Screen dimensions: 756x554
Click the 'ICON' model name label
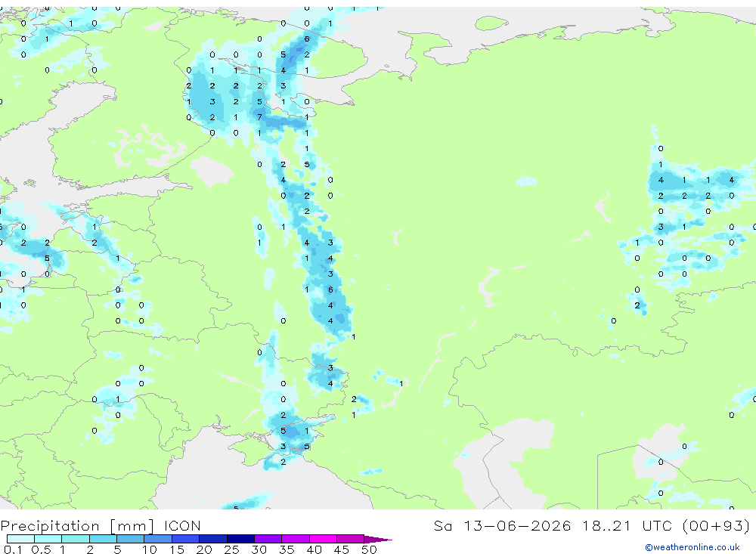coord(182,525)
